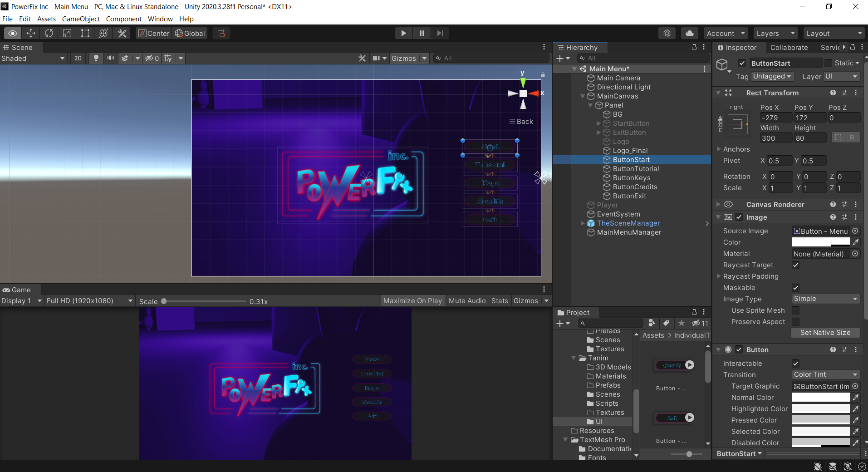Screen dimensions: 868x472
Task: Enable Use Sprite Mesh checkbox
Action: 795,310
